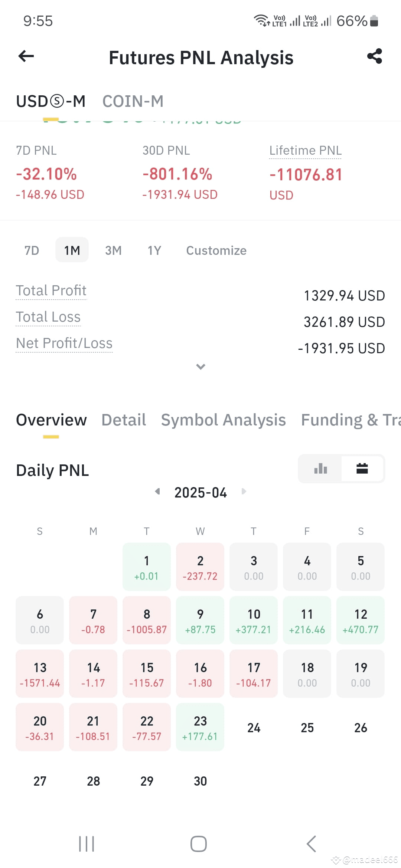Open the share icon
This screenshot has height=868, width=401.
coord(374,56)
